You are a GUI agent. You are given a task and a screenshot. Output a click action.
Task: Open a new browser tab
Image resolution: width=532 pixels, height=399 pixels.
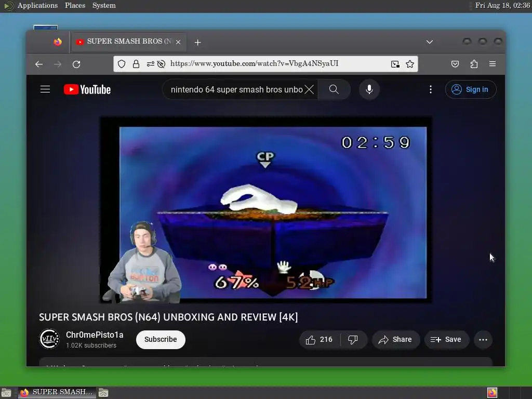pyautogui.click(x=198, y=42)
